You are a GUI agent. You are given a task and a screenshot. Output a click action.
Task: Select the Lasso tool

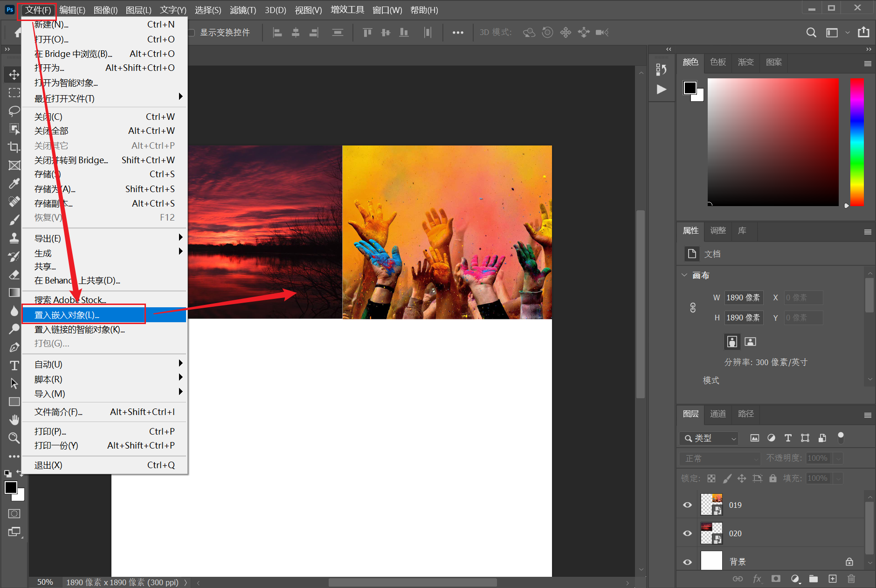click(x=14, y=111)
